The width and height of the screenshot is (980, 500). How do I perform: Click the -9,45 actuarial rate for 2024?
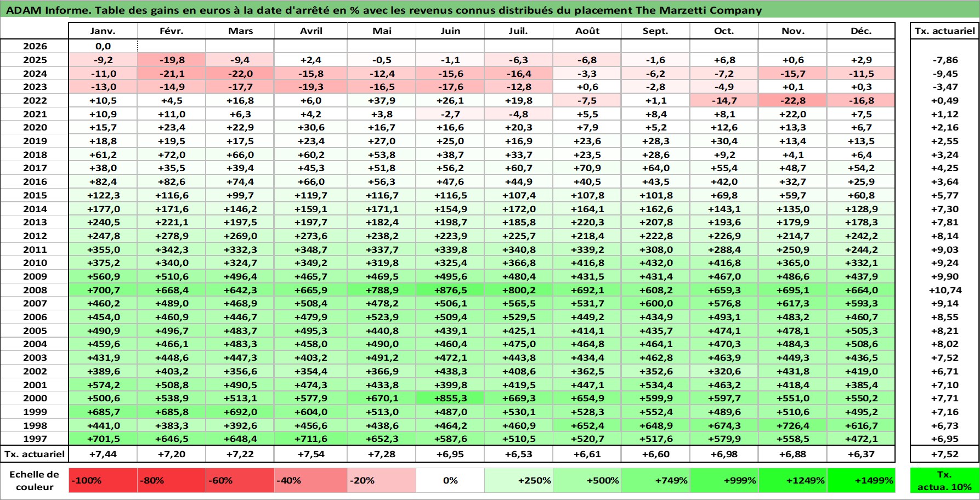click(x=944, y=73)
